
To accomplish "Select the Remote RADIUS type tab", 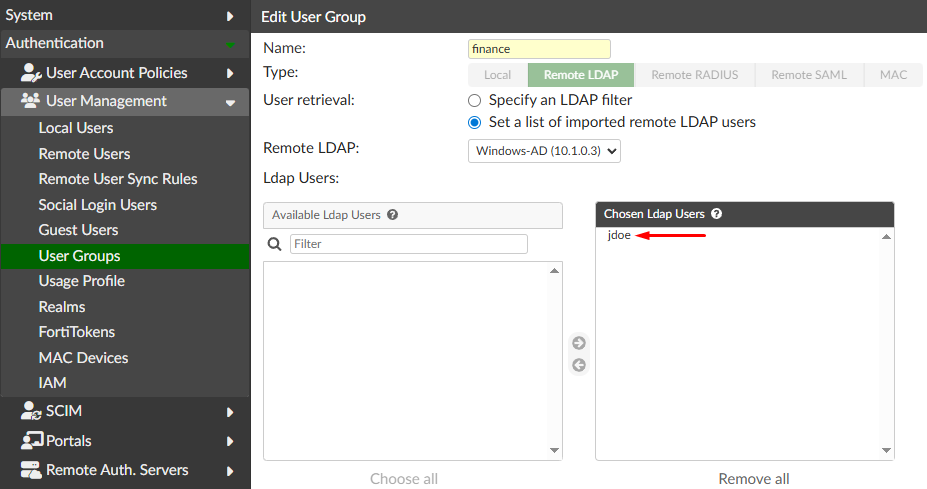I will [x=695, y=75].
